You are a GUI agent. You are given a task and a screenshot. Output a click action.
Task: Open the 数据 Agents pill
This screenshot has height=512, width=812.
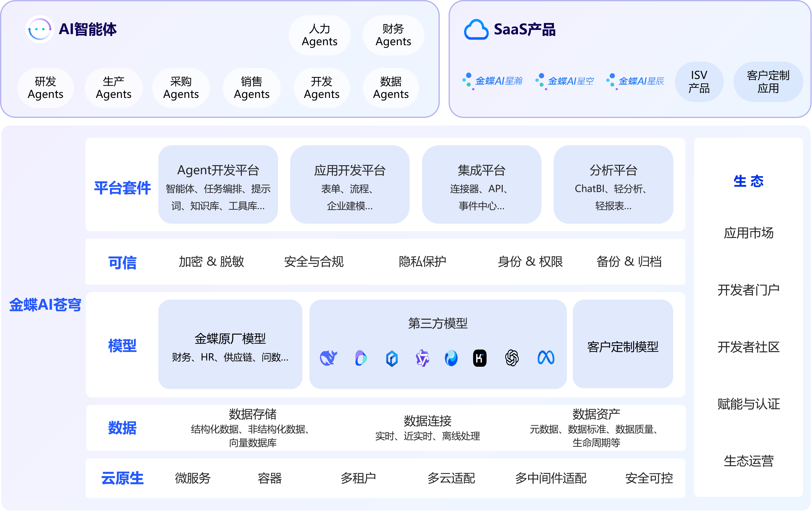[x=391, y=88]
